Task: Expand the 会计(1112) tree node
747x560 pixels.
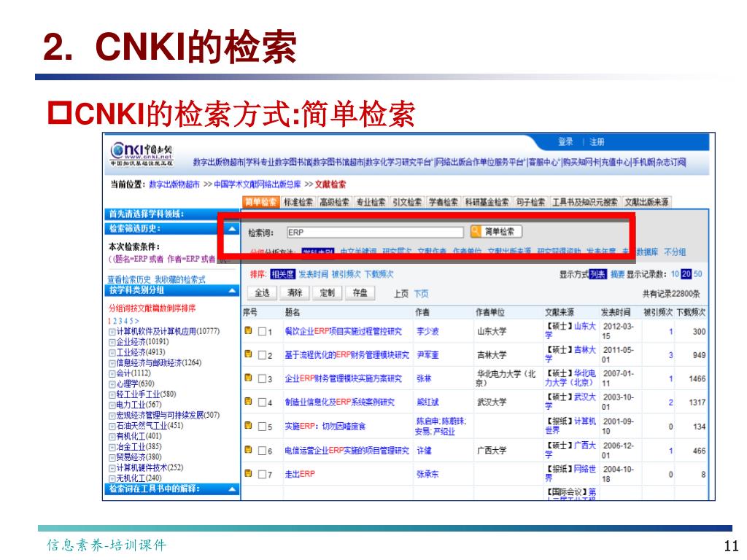Action: coord(112,373)
